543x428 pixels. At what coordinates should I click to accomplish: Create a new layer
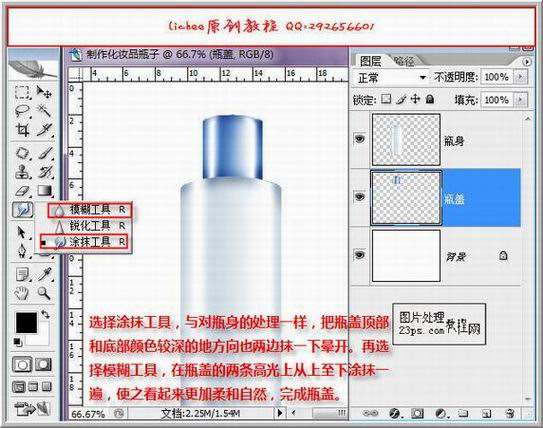pos(486,413)
